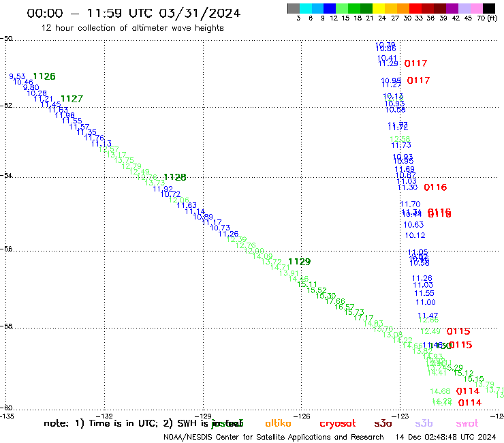Click the red 0116 label beside value 11.30
Viewport: 504px width, 443px height.
(x=435, y=187)
